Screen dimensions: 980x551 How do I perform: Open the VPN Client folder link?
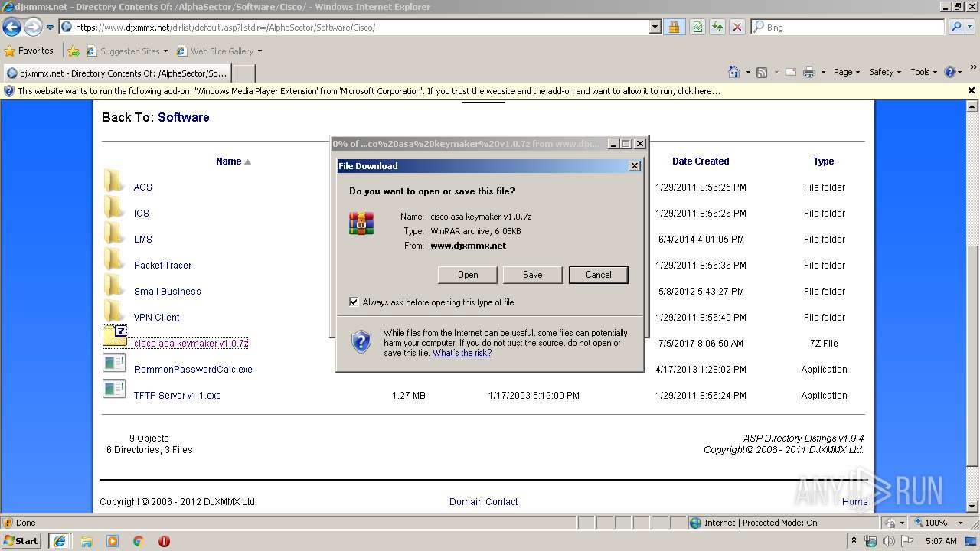(156, 318)
